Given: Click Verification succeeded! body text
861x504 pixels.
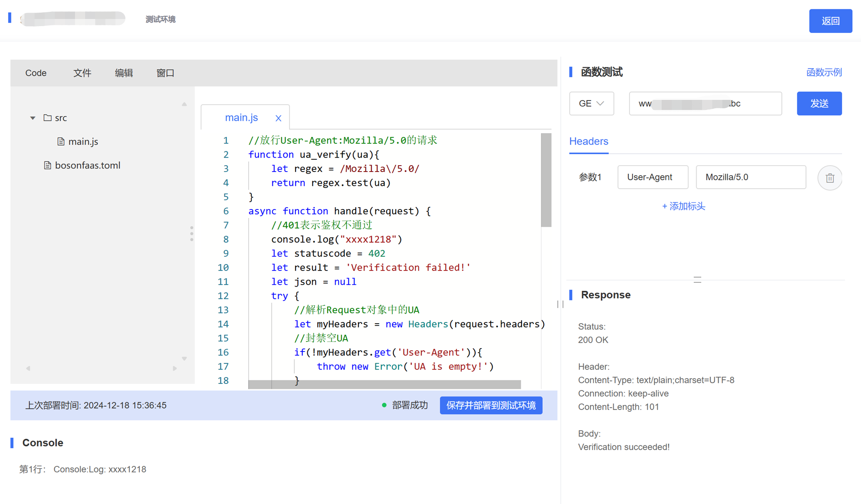Looking at the screenshot, I should [x=624, y=447].
